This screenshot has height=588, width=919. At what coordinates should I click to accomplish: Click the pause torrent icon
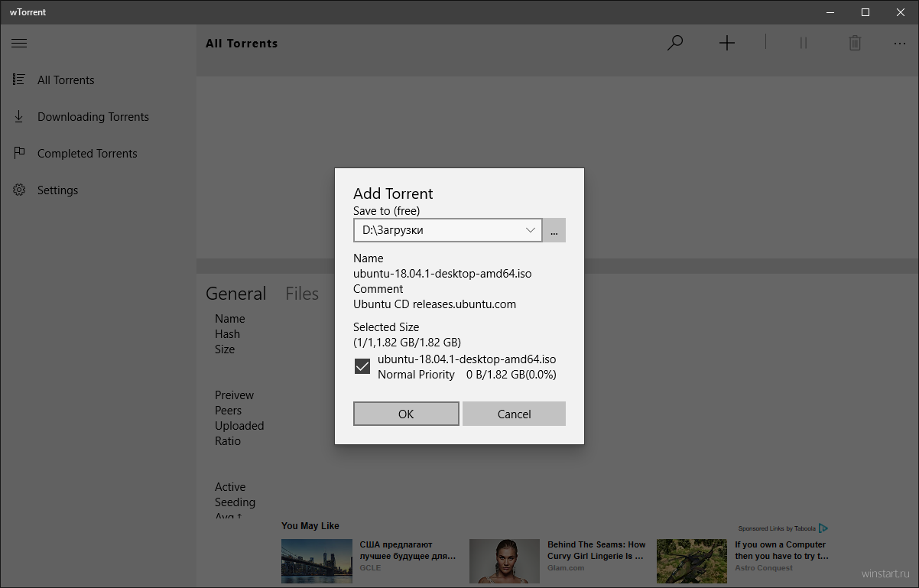804,43
